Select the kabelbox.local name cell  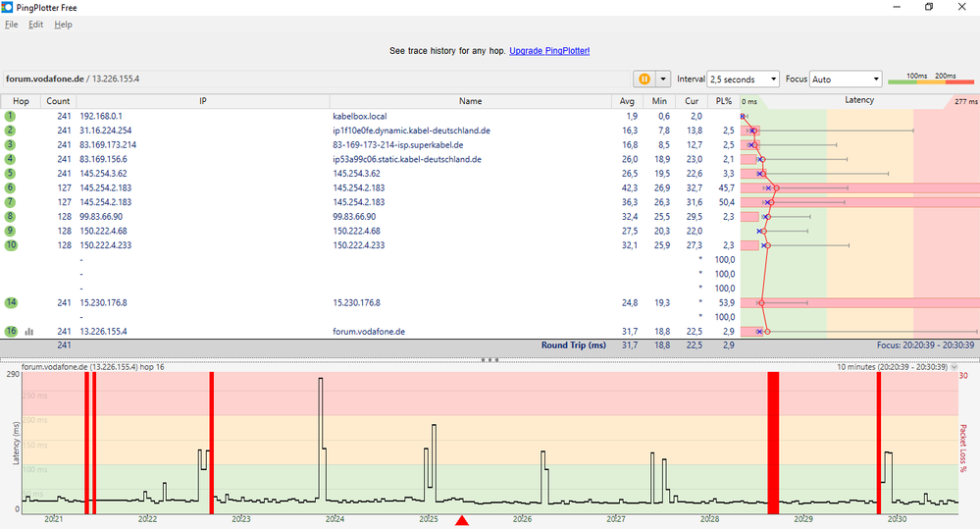(x=359, y=117)
